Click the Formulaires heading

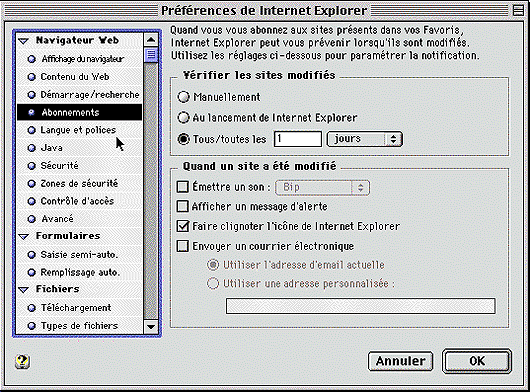point(68,236)
